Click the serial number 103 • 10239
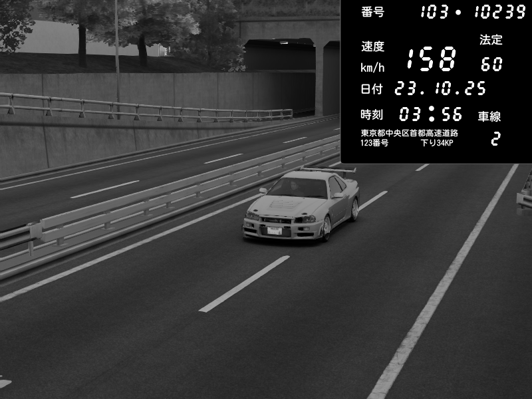The image size is (532, 399). (473, 12)
